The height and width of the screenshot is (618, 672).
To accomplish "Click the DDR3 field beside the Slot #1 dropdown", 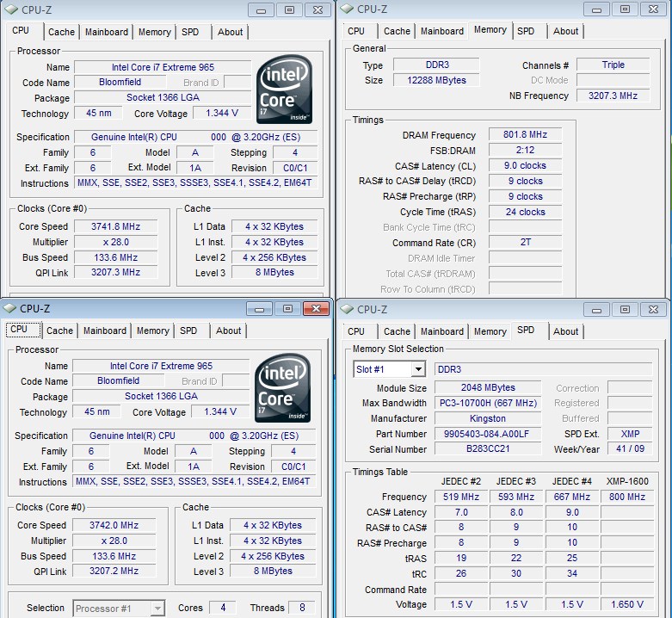I will 544,369.
